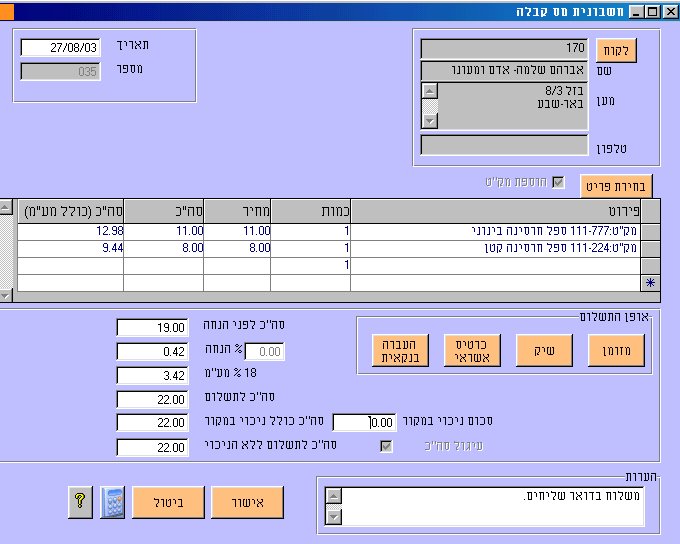Click the notes box scroll down arrow

333,517
